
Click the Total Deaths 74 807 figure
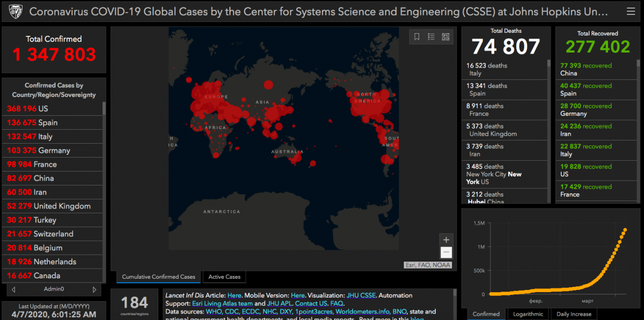pyautogui.click(x=506, y=47)
